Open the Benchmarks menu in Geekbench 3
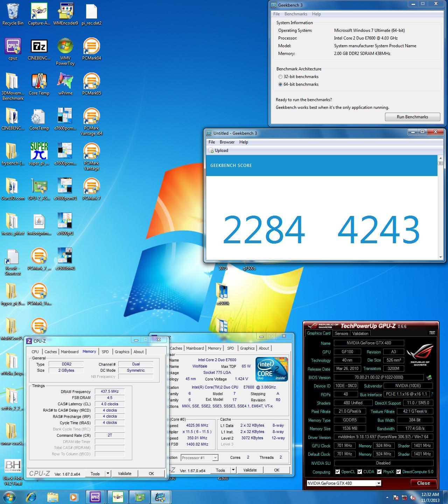 tap(296, 14)
